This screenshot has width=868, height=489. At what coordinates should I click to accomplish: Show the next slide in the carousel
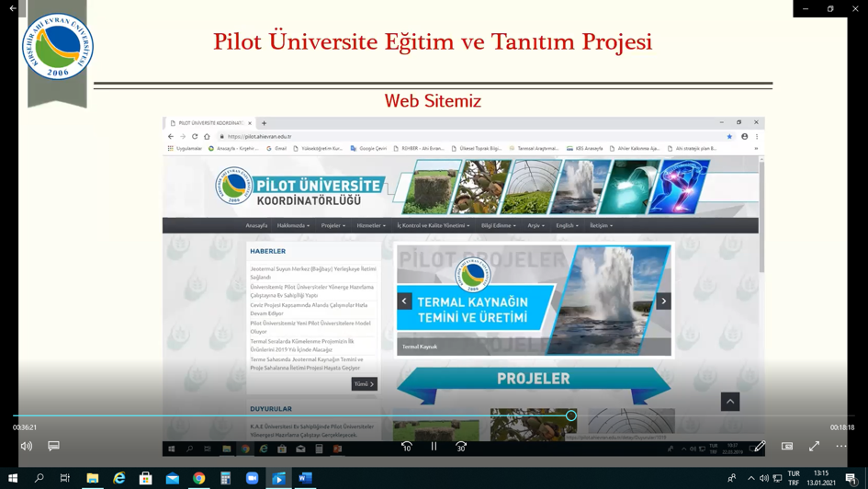pyautogui.click(x=663, y=301)
